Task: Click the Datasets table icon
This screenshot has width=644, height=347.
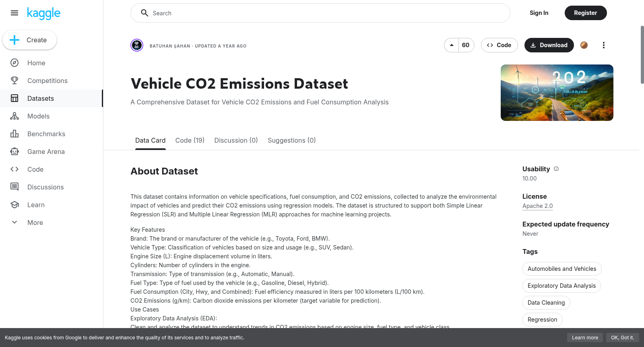Action: [14, 98]
